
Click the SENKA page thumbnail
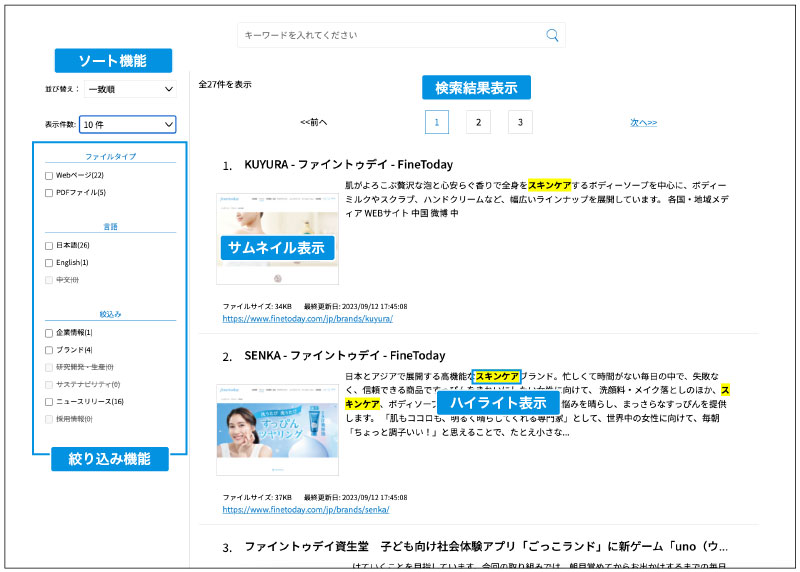click(x=278, y=430)
